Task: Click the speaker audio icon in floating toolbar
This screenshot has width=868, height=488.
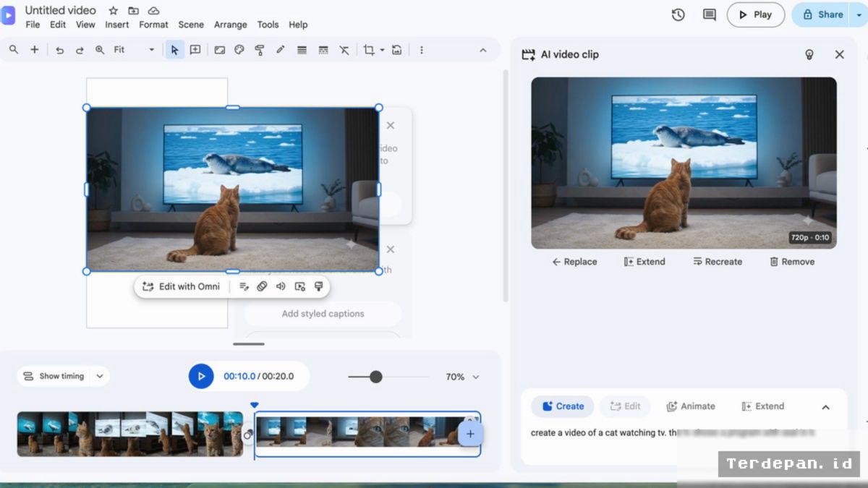Action: pos(281,286)
